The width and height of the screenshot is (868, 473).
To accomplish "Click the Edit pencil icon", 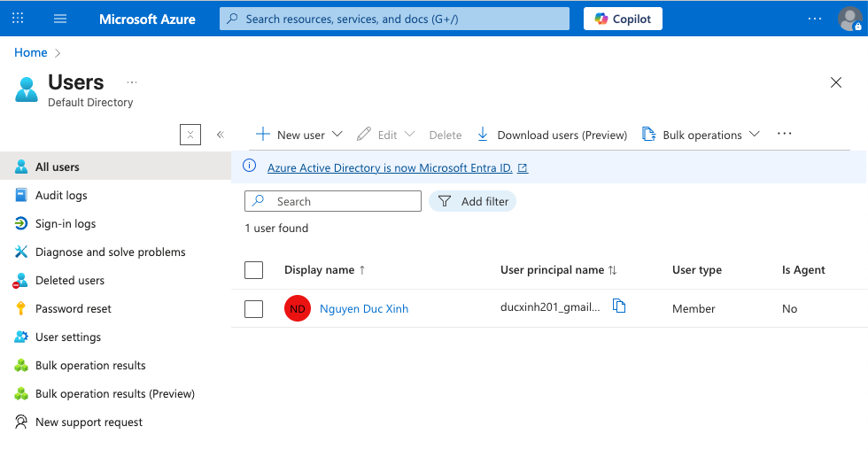I will tap(364, 134).
